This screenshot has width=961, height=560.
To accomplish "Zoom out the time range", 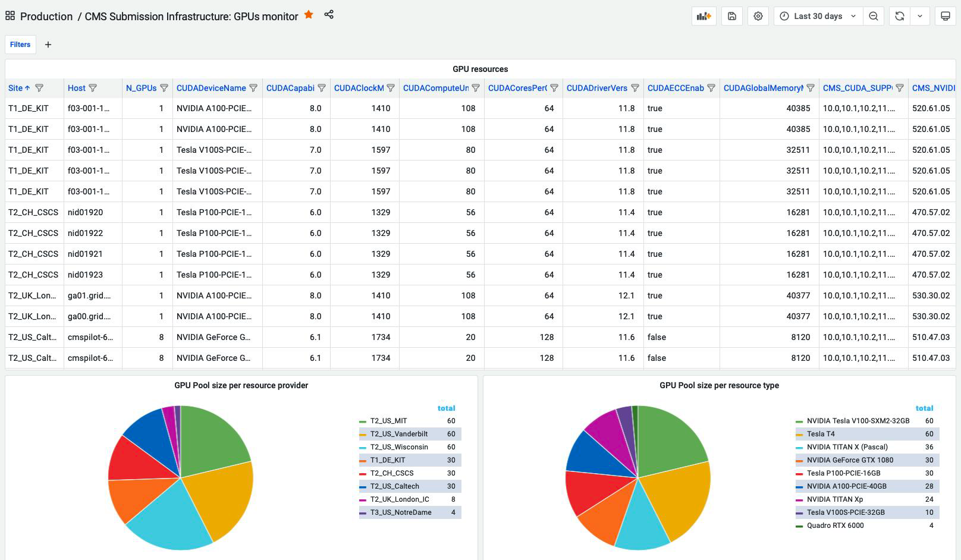I will pyautogui.click(x=874, y=16).
